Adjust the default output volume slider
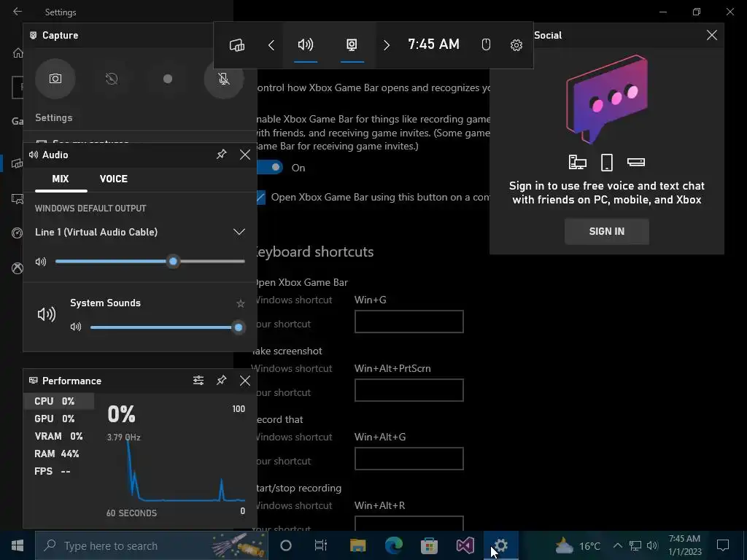This screenshot has height=560, width=747. pos(150,262)
